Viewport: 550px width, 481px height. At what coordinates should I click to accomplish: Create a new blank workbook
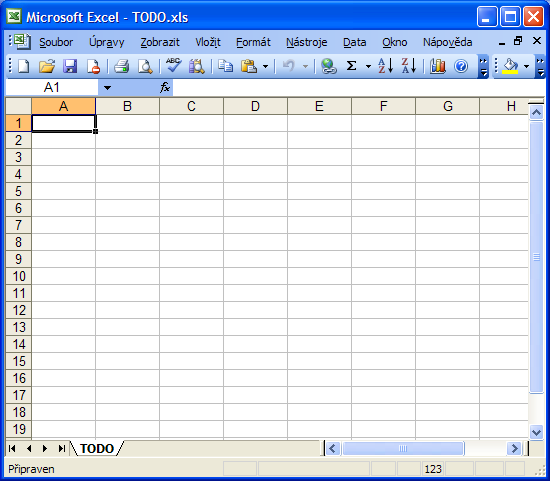coord(23,66)
